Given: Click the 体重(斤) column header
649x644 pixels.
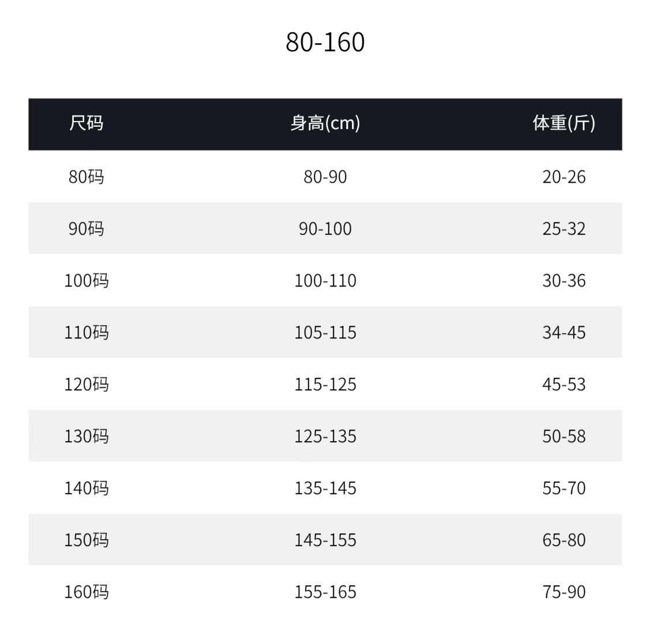Looking at the screenshot, I should click(564, 123).
